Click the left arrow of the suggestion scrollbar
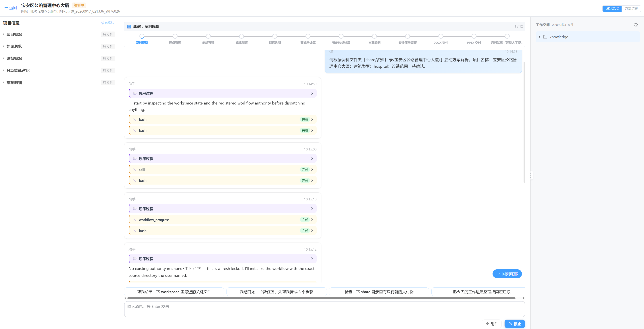The image size is (644, 329). (126, 298)
